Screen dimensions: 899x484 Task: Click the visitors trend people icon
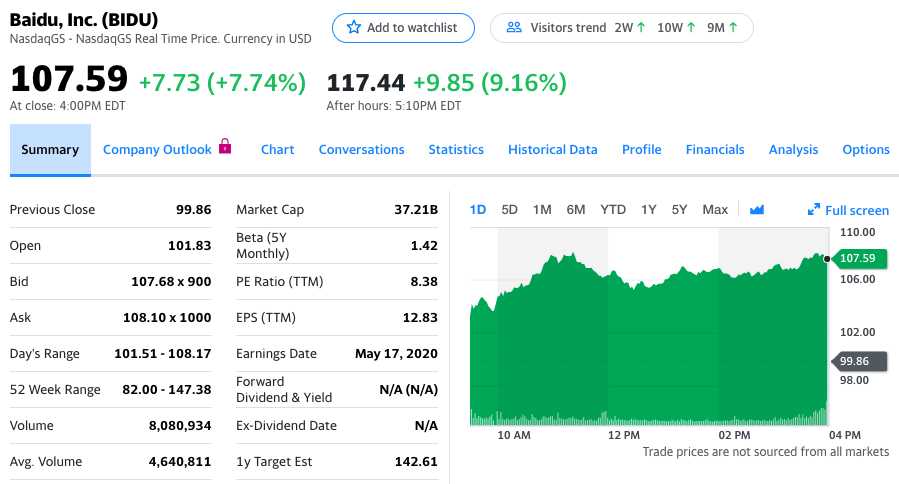[x=515, y=28]
